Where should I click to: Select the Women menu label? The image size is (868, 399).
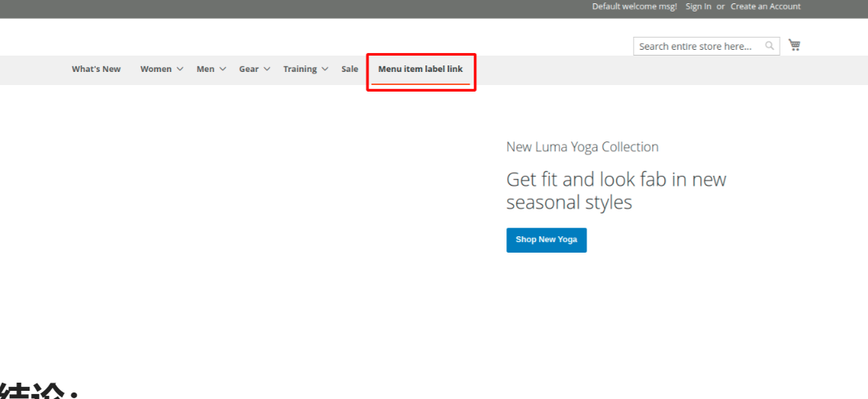click(x=155, y=69)
